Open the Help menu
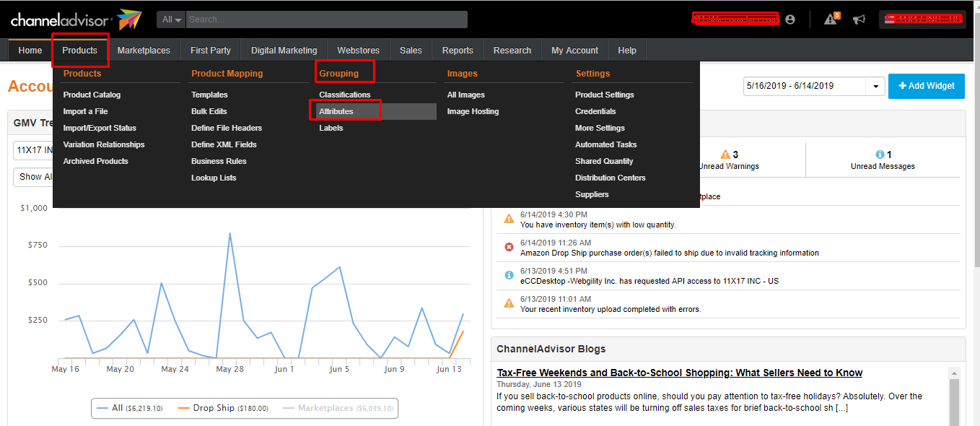 [627, 51]
